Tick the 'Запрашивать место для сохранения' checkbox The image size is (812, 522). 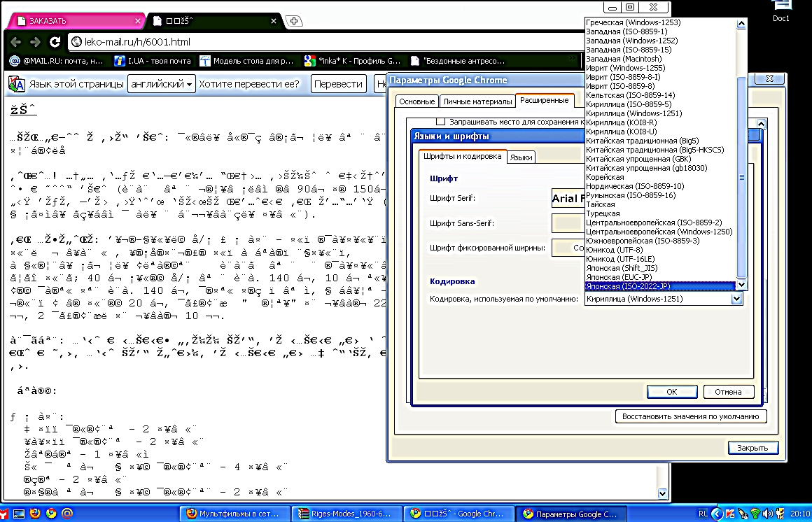[440, 121]
